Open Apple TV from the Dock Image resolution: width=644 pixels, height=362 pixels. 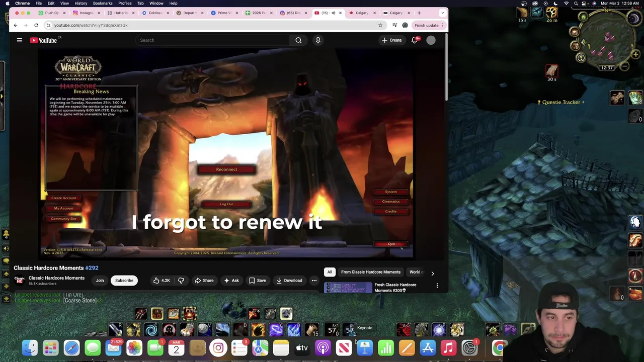(302, 348)
